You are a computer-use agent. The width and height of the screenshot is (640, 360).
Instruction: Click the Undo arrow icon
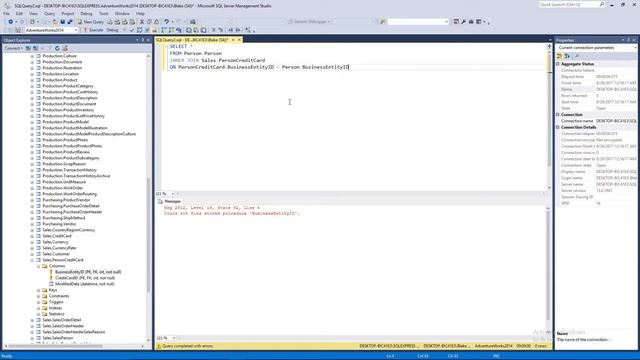(x=167, y=22)
